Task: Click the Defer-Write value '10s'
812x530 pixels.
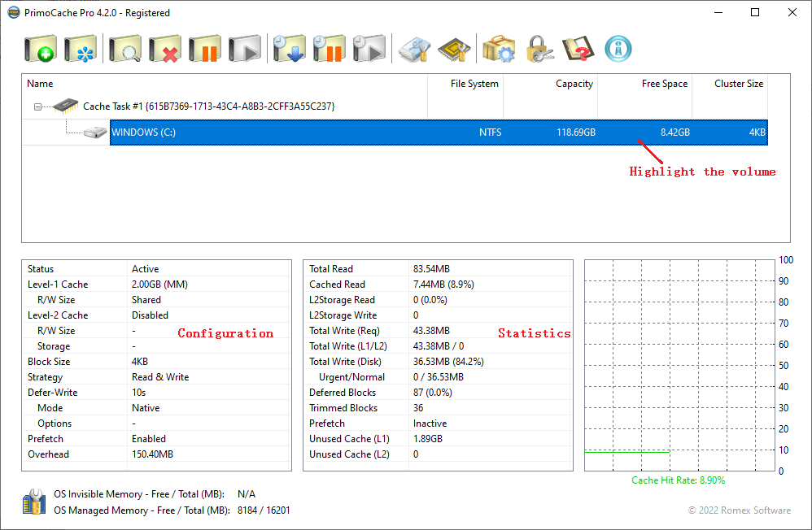Action: click(x=139, y=393)
